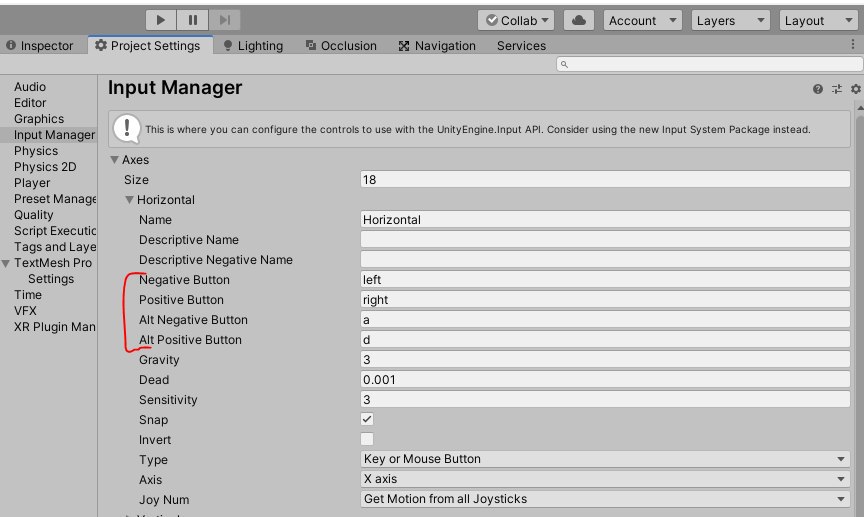Click the cloud services icon

(x=579, y=20)
